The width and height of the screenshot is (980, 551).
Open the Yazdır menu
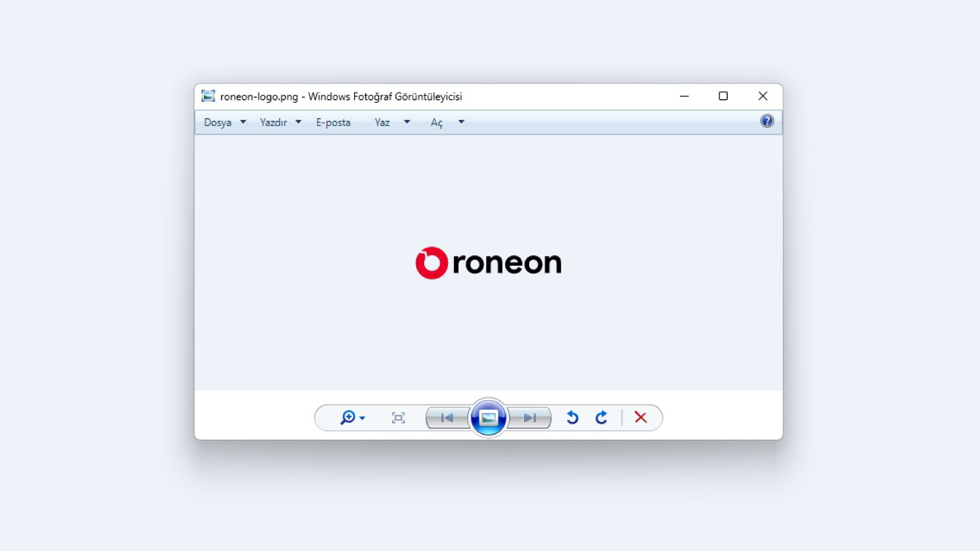pyautogui.click(x=273, y=122)
